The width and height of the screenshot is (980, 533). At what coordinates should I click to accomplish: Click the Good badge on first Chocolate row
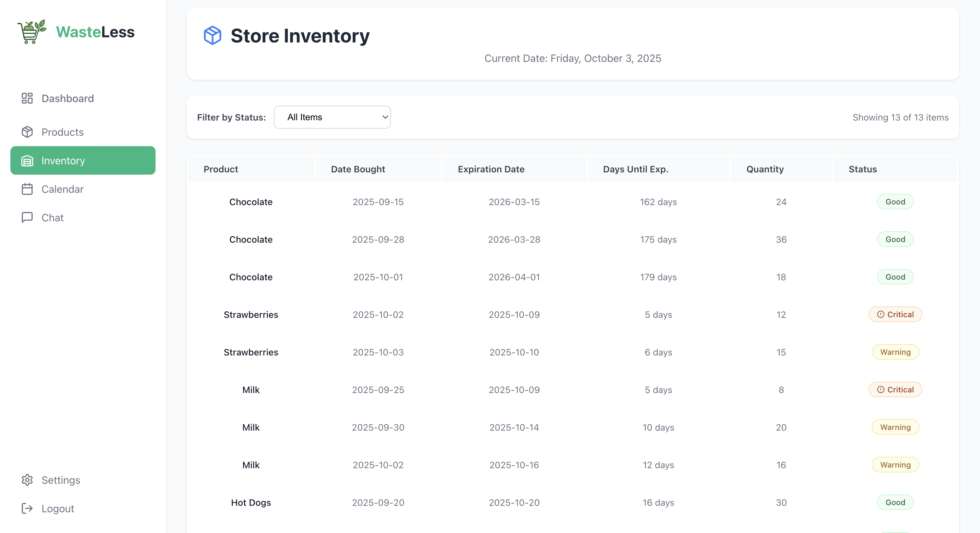click(x=895, y=202)
